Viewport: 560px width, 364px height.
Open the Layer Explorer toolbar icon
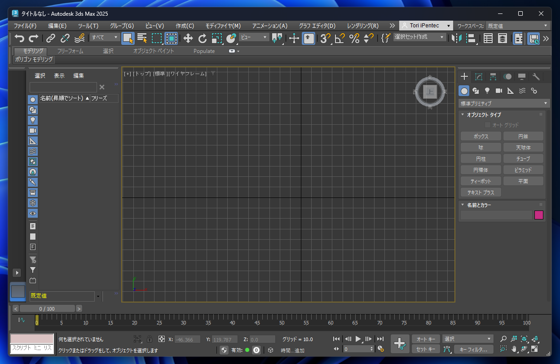[x=502, y=38]
